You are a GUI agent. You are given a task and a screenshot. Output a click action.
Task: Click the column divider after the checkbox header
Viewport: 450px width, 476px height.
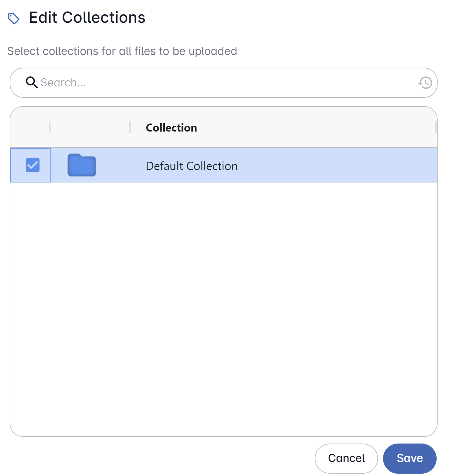(50, 127)
